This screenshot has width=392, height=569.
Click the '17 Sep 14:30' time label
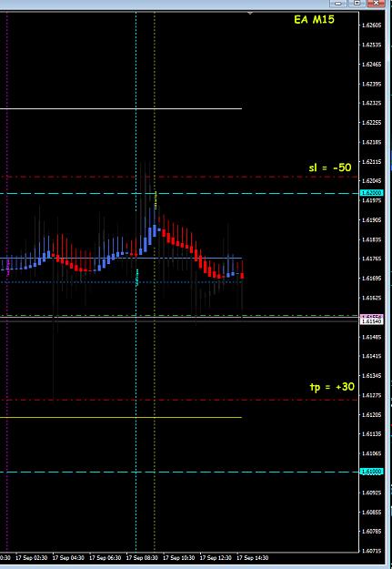(x=253, y=557)
